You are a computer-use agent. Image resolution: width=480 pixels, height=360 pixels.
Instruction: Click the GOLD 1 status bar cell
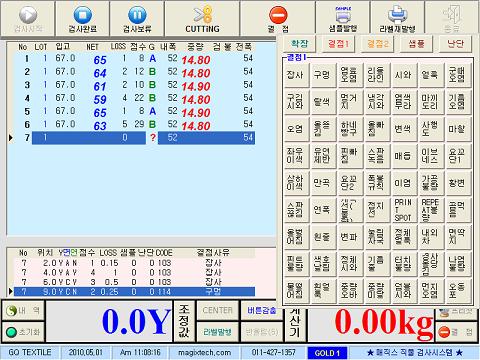(x=327, y=353)
